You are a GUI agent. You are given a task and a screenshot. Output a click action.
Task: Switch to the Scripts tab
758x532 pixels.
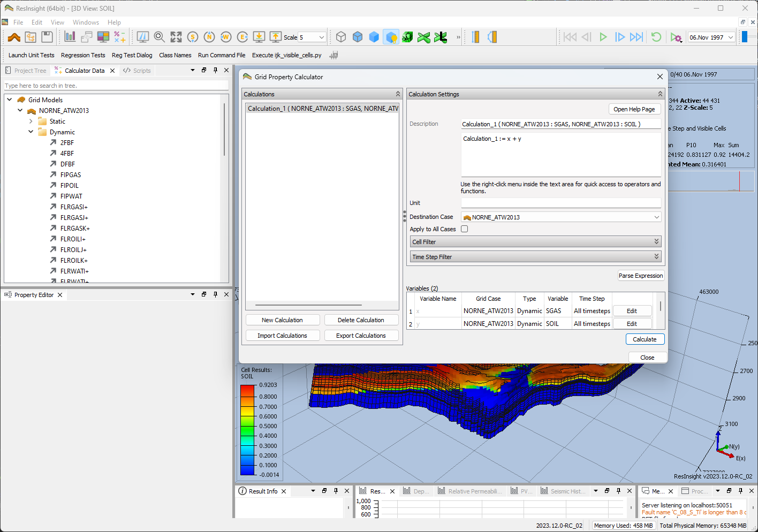[x=137, y=71]
